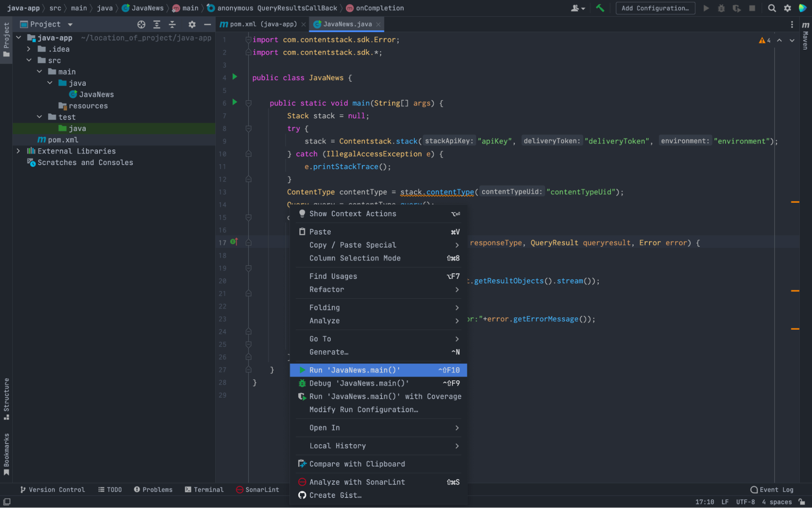This screenshot has width=812, height=508.
Task: Click the override gutter icon on line 17
Action: (x=234, y=242)
